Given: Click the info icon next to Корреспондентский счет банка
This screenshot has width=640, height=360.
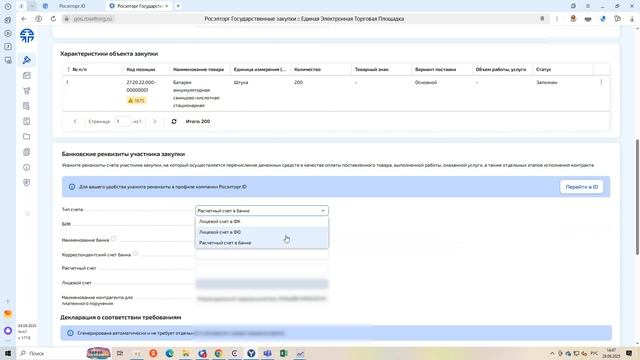Looking at the screenshot, I should tap(135, 253).
